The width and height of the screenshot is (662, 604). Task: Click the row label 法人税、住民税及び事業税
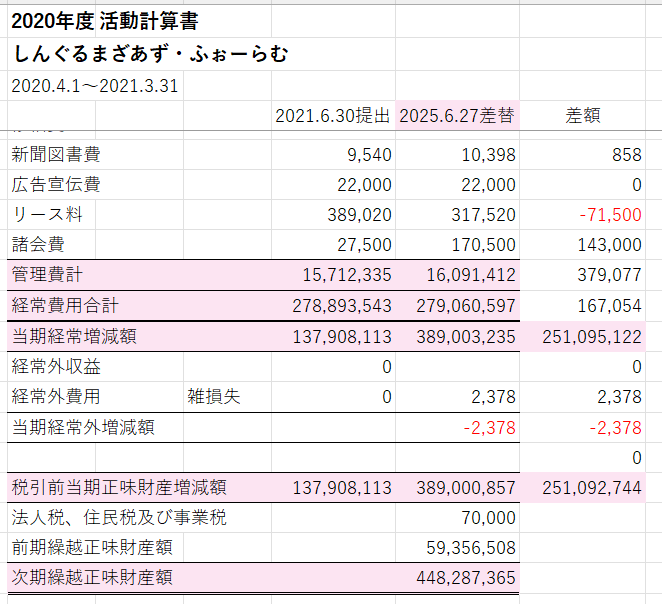coord(119,517)
